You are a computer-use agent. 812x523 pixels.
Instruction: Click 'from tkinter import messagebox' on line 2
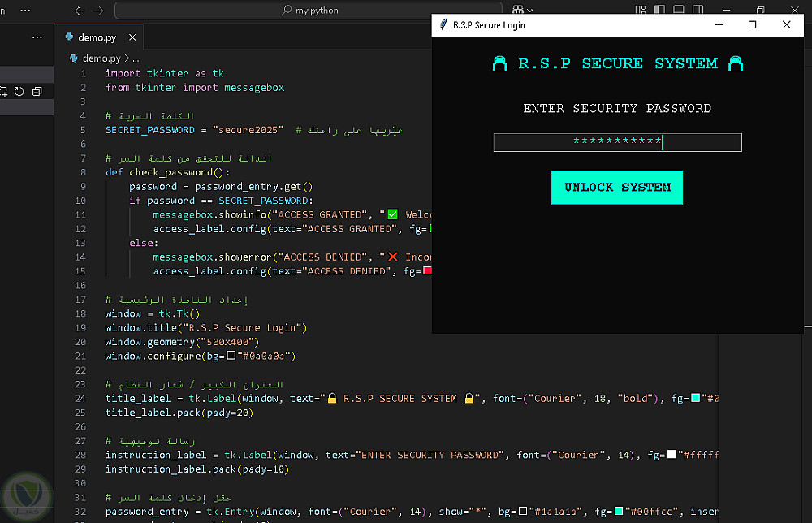tap(195, 87)
